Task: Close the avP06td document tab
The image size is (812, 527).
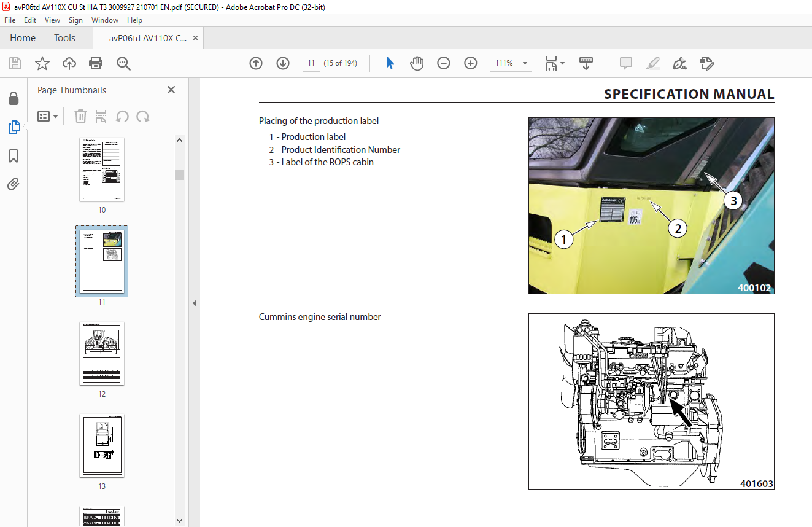Action: (x=195, y=38)
